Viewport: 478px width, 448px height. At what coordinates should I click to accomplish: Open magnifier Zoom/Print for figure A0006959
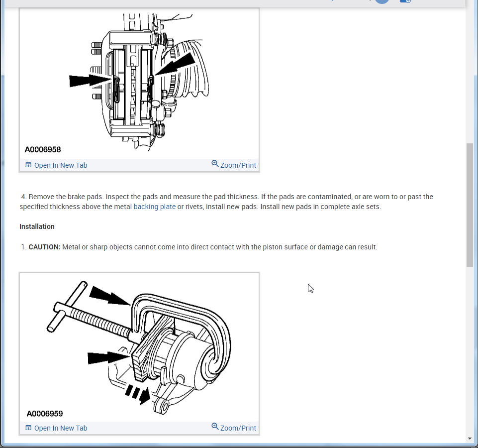(x=234, y=428)
